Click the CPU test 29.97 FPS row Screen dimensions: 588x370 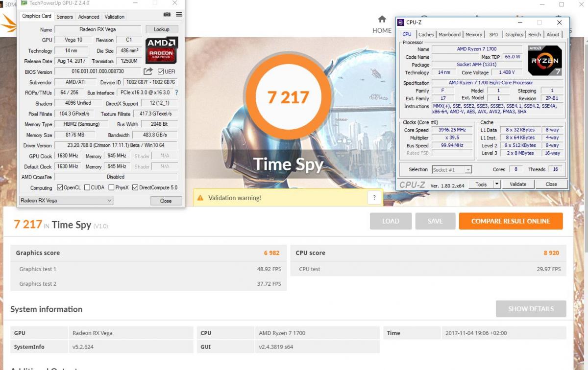(428, 269)
